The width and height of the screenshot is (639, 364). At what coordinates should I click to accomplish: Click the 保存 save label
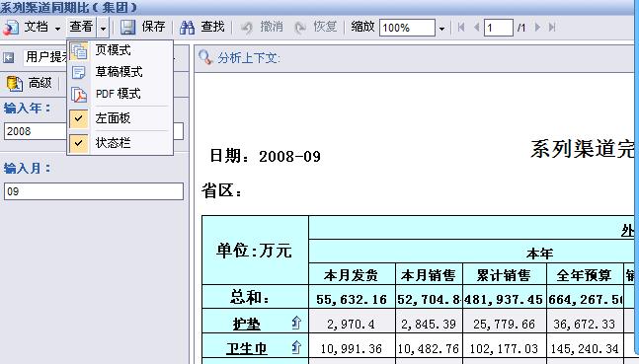click(153, 27)
